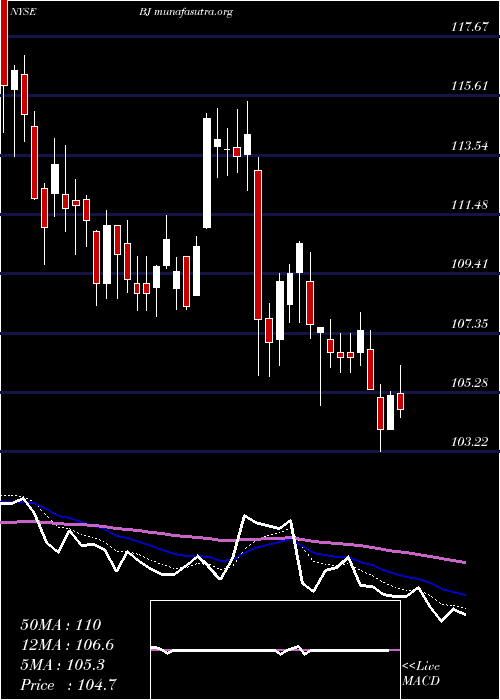The image size is (500, 700).
Task: Click the pink 50MA line at its right end
Action: [463, 562]
